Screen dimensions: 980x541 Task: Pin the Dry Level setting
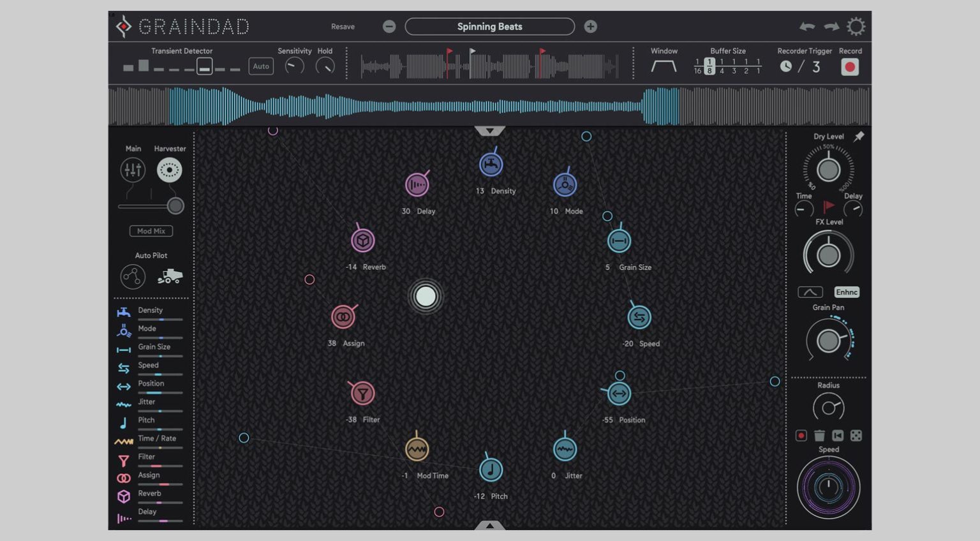(859, 137)
